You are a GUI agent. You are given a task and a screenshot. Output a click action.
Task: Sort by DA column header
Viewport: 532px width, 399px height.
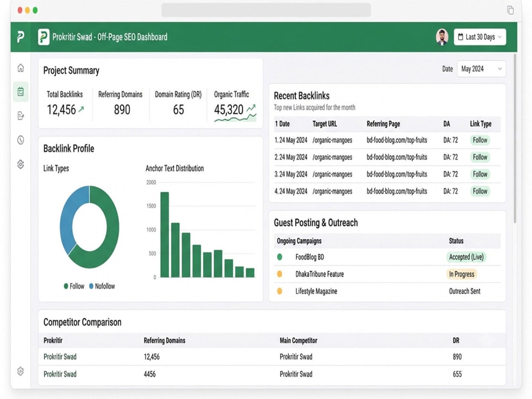pos(446,124)
